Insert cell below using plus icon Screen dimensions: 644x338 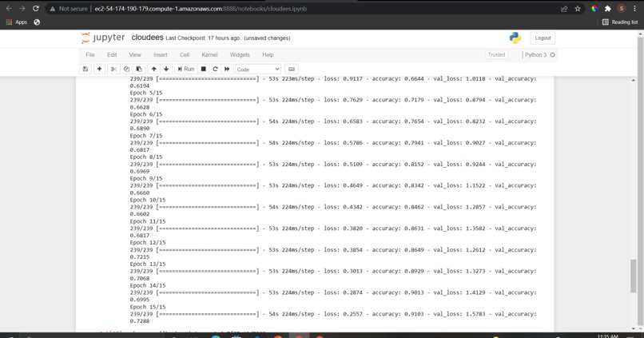coord(99,69)
